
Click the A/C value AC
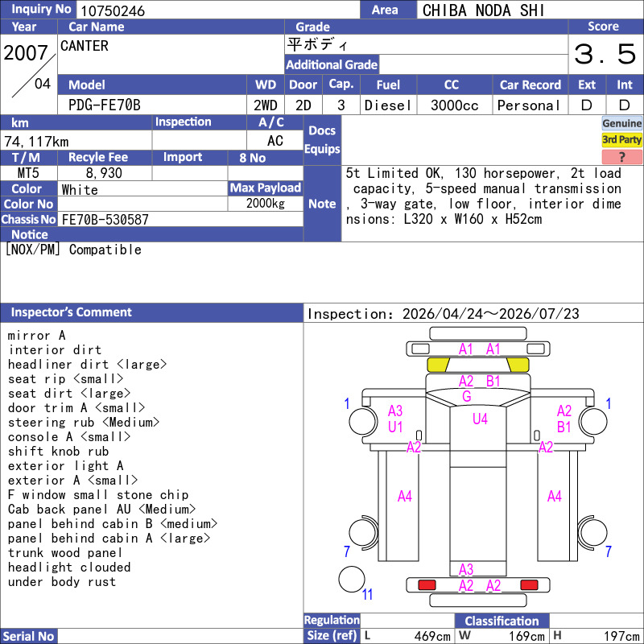point(275,141)
